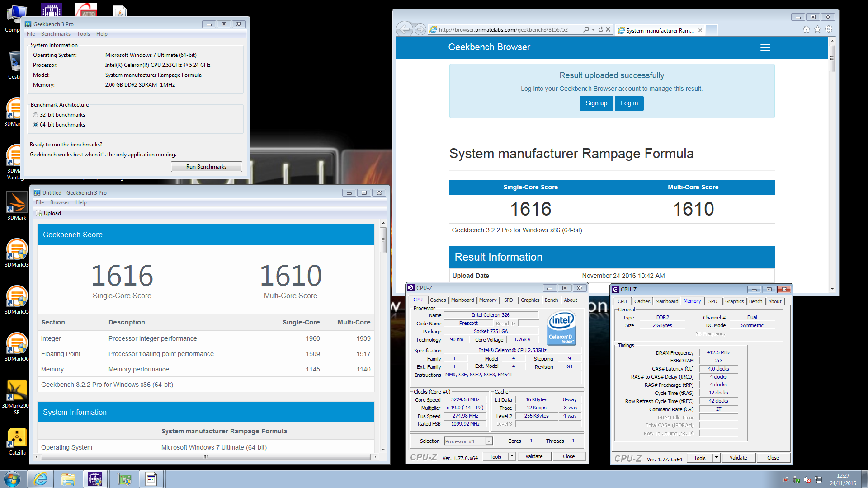Open Tools menu in Geekbench 3 Pro
Screen dimensions: 868x488
(83, 34)
